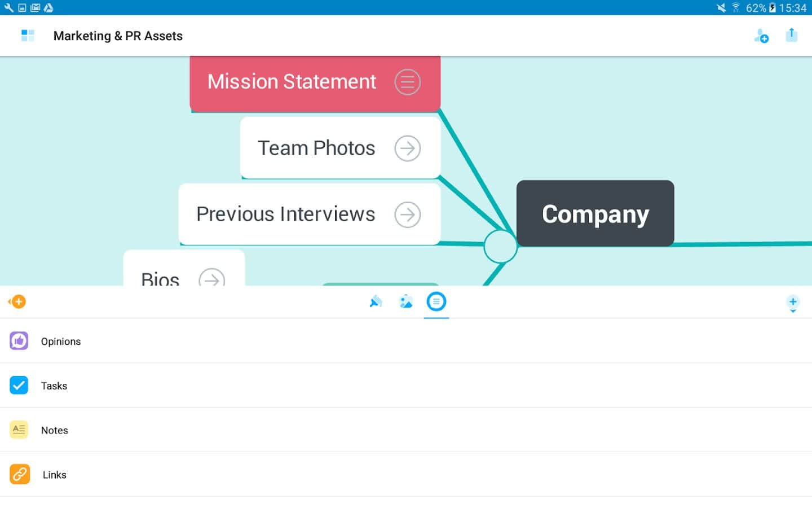Select the Mission Statement node

(292, 82)
